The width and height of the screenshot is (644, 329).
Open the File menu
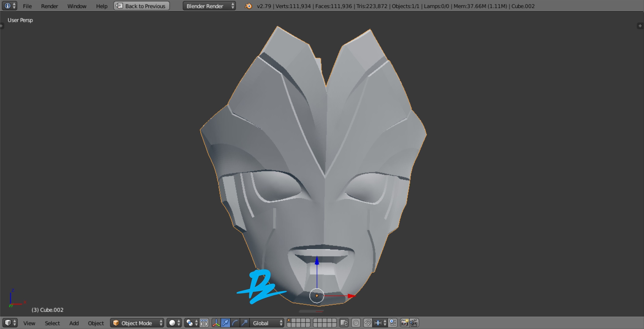click(27, 6)
